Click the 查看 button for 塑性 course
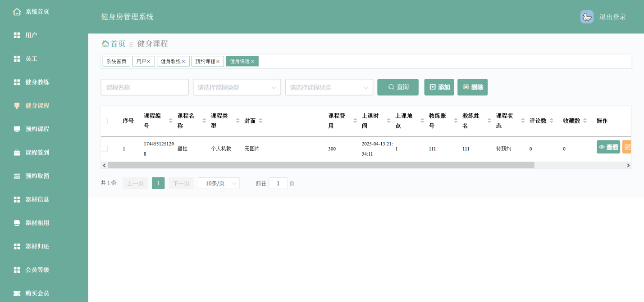The height and width of the screenshot is (302, 644). click(608, 147)
